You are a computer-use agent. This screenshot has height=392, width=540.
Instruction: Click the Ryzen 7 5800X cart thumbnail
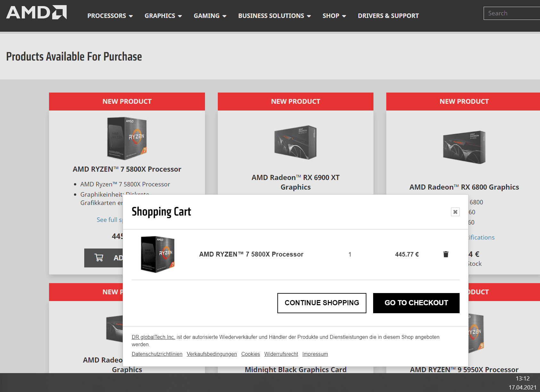[158, 254]
